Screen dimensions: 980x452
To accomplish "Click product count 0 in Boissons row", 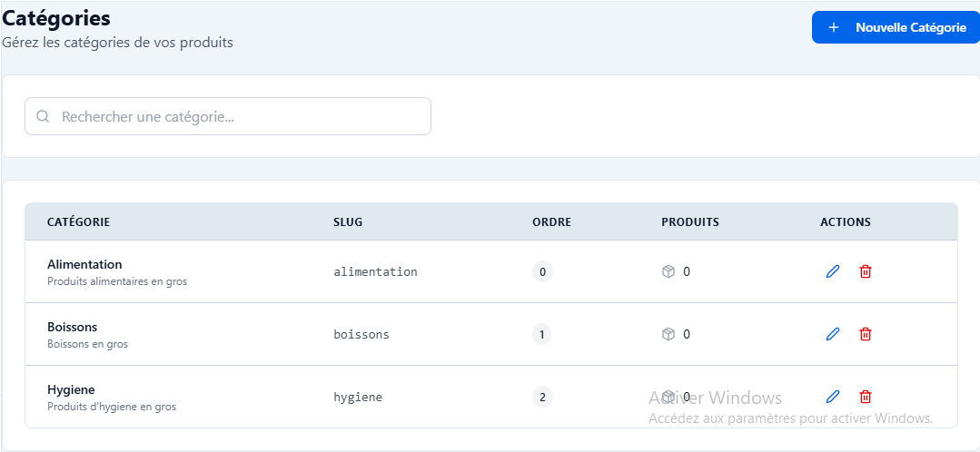I will tap(687, 334).
